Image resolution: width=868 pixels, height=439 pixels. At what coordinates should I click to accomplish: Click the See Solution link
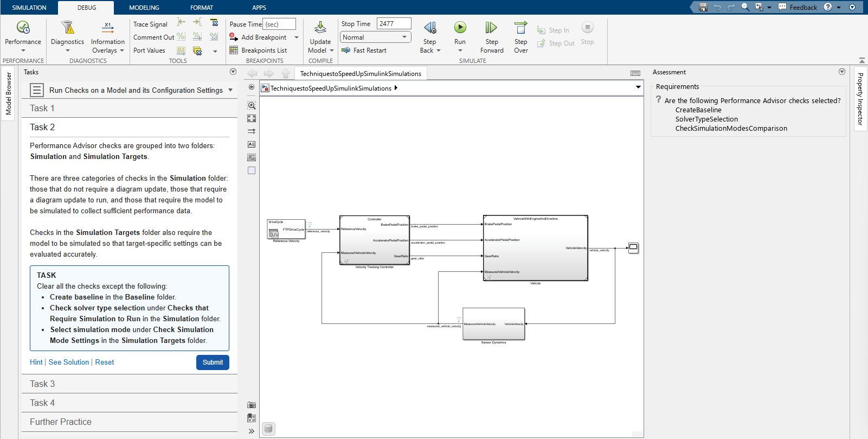(69, 362)
